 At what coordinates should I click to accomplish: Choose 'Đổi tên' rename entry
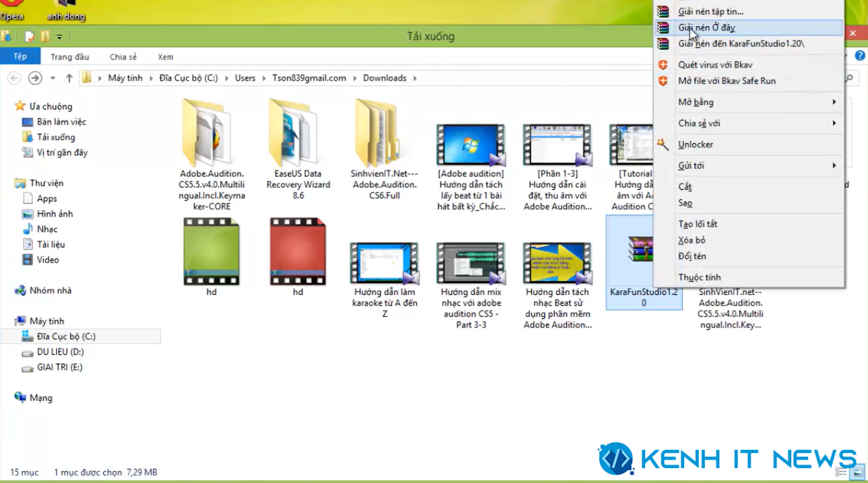(x=748, y=256)
